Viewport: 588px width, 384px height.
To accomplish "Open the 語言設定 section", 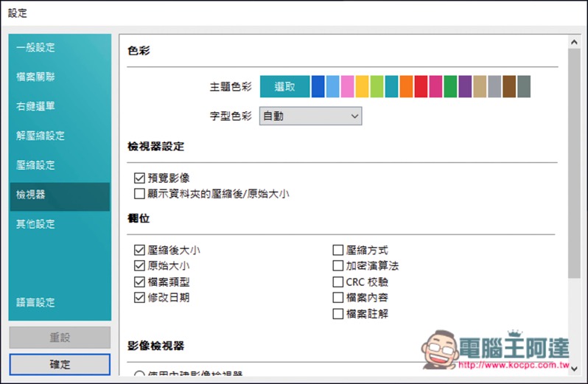I will click(60, 302).
